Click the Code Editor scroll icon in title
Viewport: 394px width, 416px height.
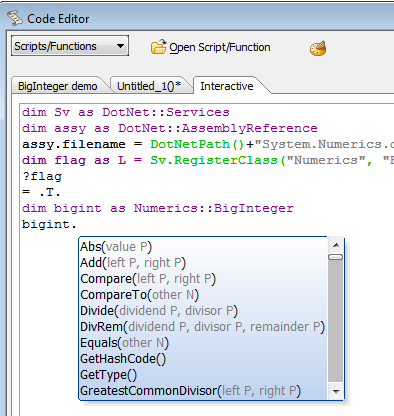pos(15,18)
